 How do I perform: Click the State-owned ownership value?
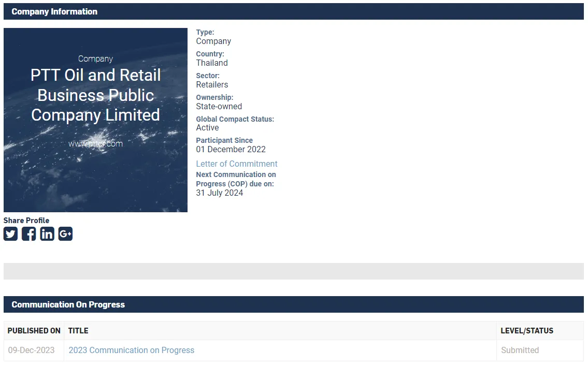pyautogui.click(x=219, y=107)
